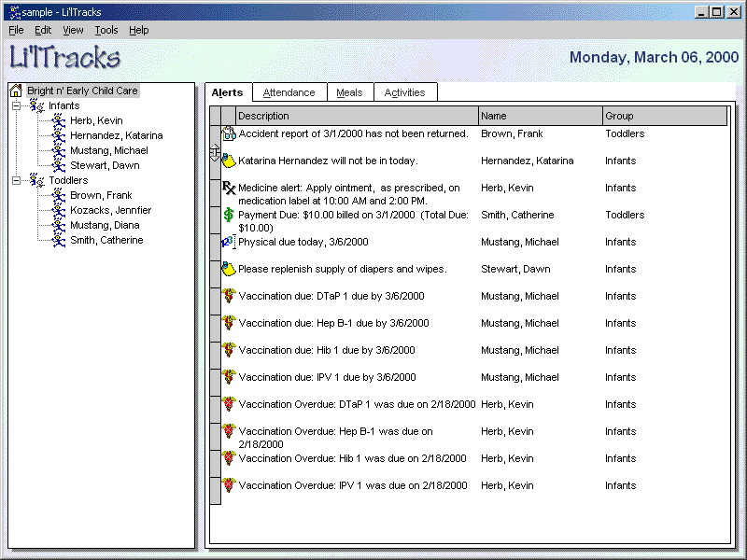The image size is (747, 560).
Task: Open the Tools menu
Action: point(106,30)
